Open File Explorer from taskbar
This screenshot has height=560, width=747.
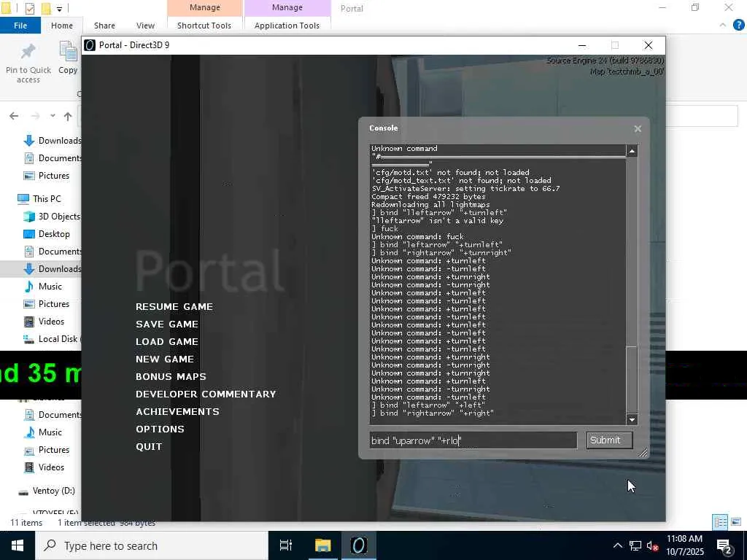click(322, 545)
